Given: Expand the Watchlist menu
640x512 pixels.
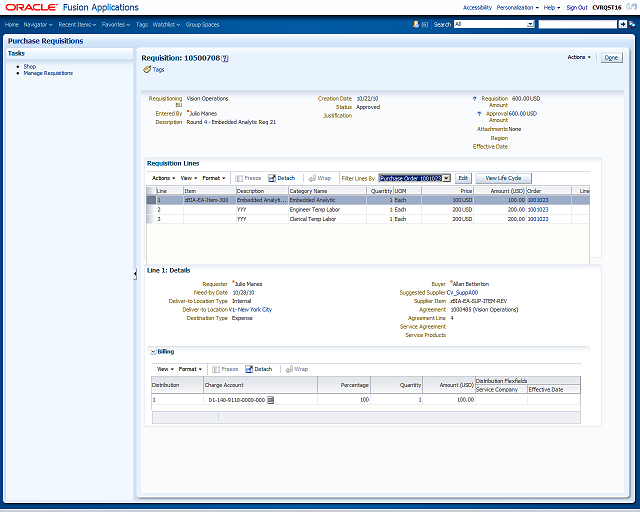Looking at the screenshot, I should tap(167, 24).
